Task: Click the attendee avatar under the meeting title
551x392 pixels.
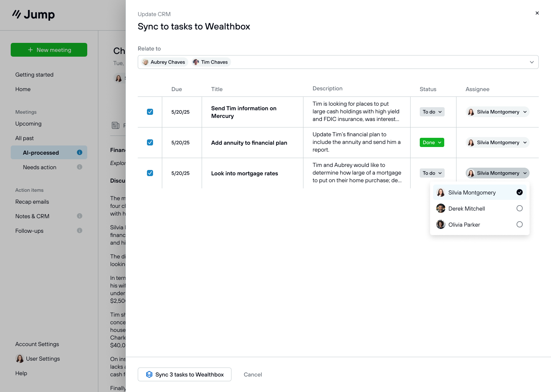Action: [119, 78]
